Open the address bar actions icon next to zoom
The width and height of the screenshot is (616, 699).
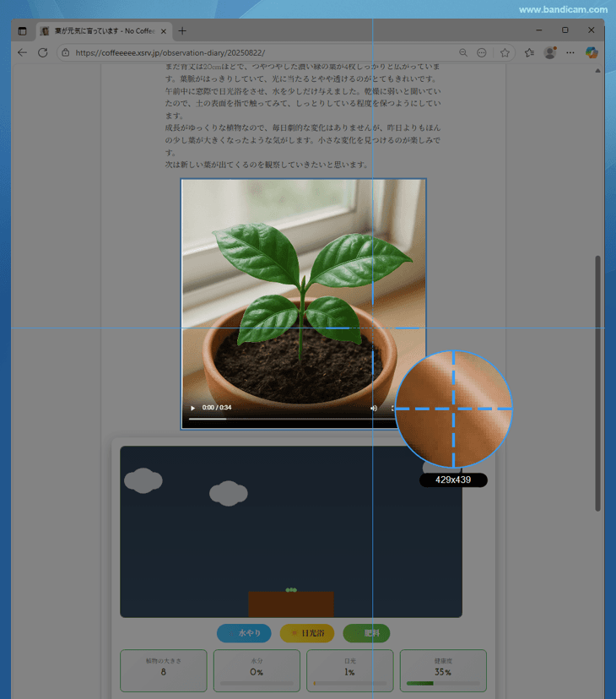pyautogui.click(x=482, y=52)
